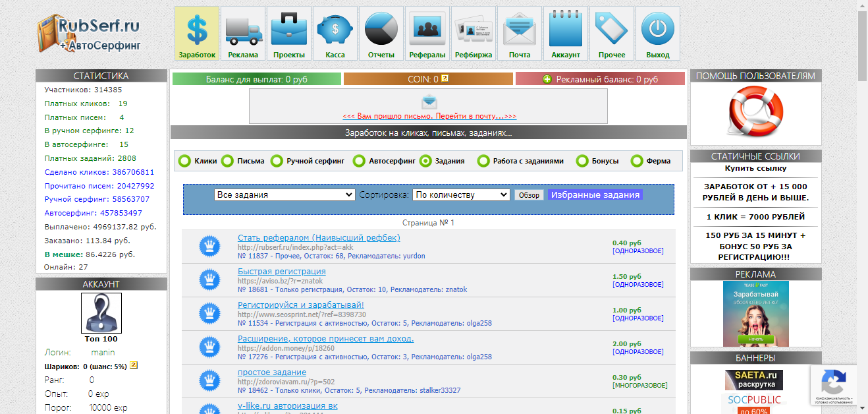Click the envelope icon above mail notice
Viewport: 868px width, 414px height.
pos(429,102)
